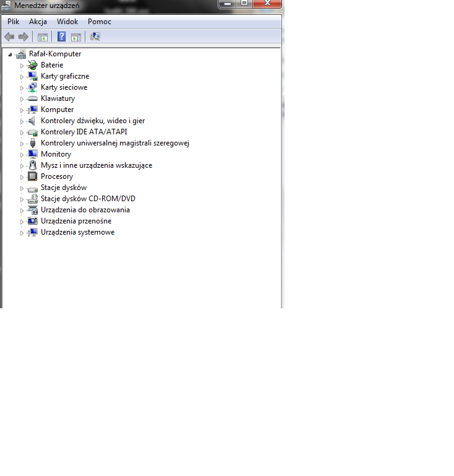
Task: Select the Baterie label
Action: (x=52, y=65)
